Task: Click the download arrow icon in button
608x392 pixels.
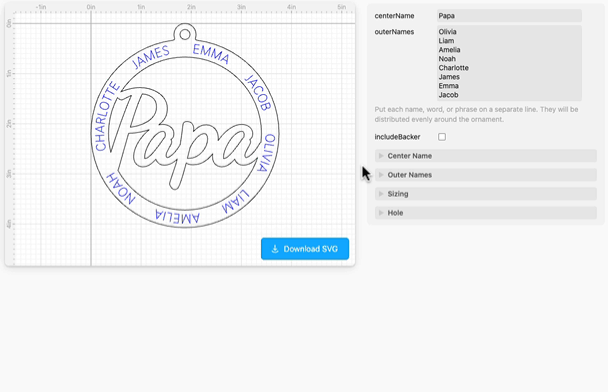Action: click(x=275, y=249)
